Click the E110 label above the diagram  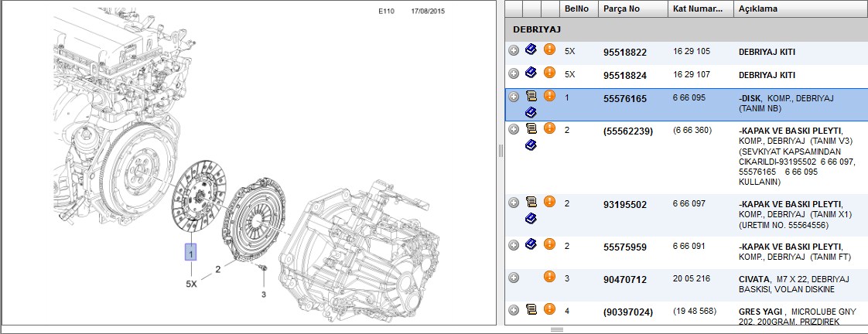coord(386,11)
